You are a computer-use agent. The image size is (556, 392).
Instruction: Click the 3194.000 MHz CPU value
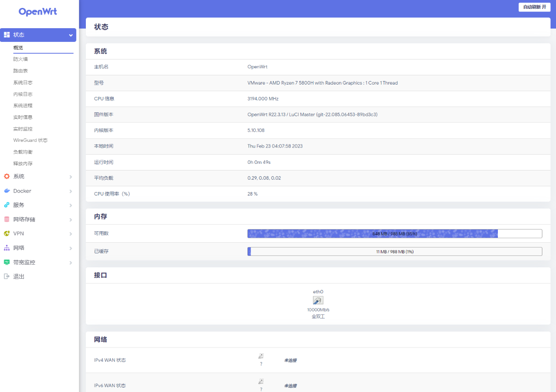click(263, 99)
